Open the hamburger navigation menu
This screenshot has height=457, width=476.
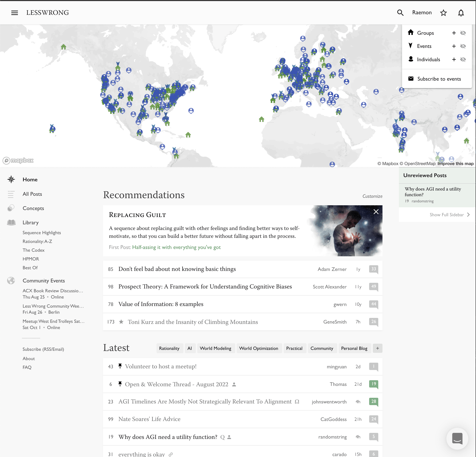point(15,13)
